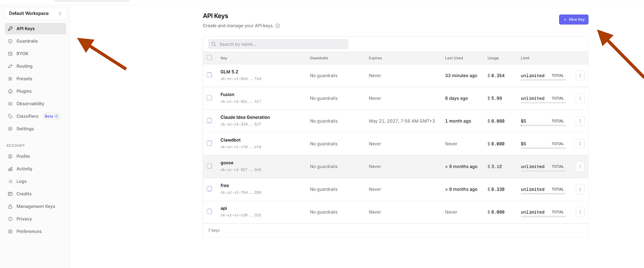Check the select-all checkbox in table header
Viewport: 644px width, 268px height.
[209, 57]
